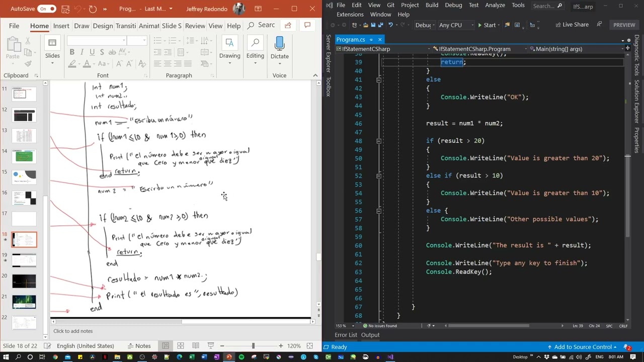Switch to Reading View in PowerPoint
This screenshot has height=362, width=644.
196,346
